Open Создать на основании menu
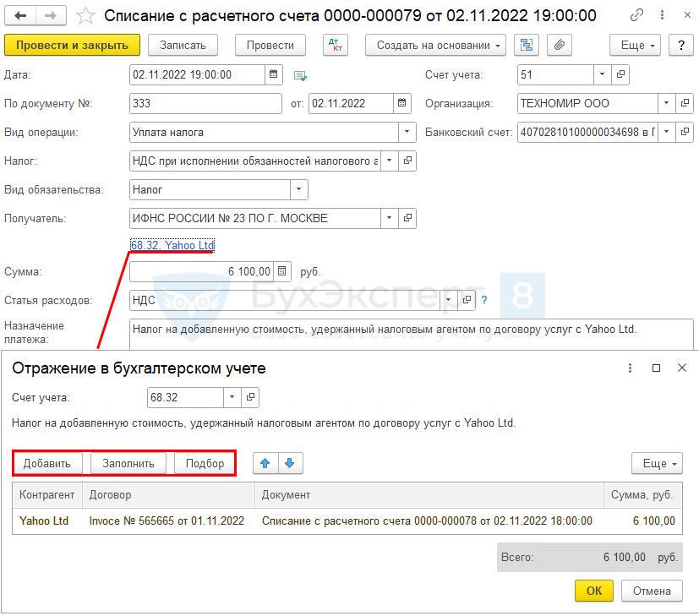 435,46
